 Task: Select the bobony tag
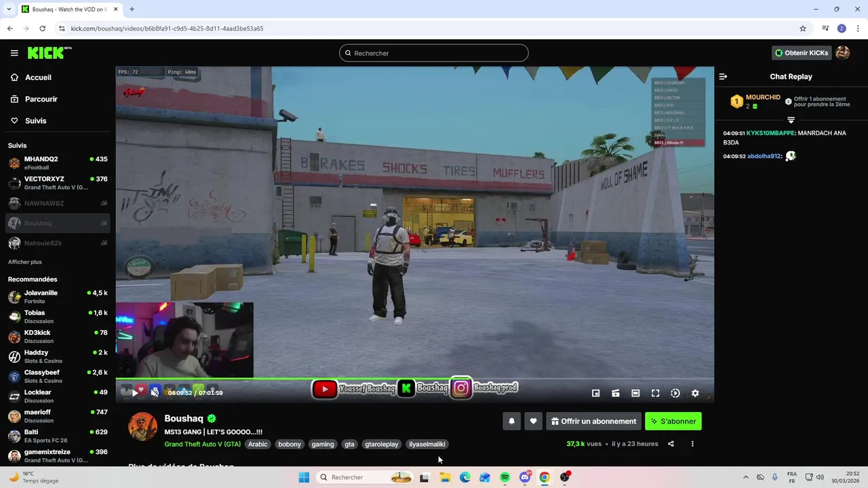click(290, 445)
